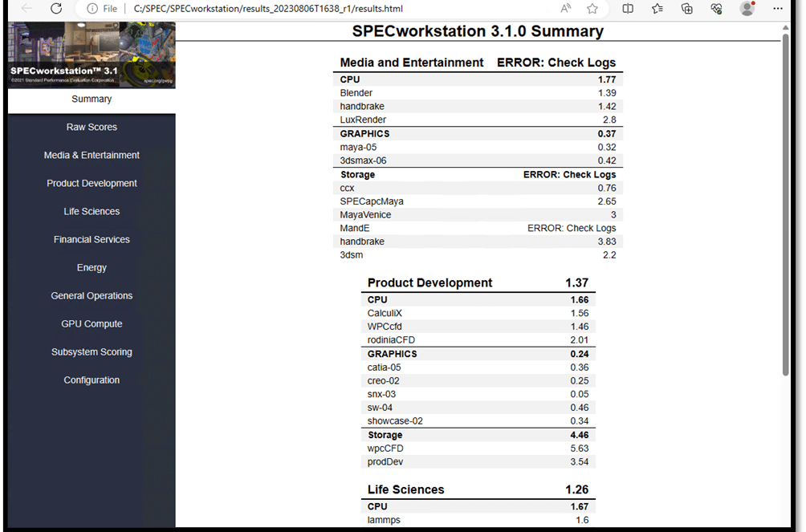This screenshot has height=532, width=806.
Task: View site information next to File
Action: 92,9
